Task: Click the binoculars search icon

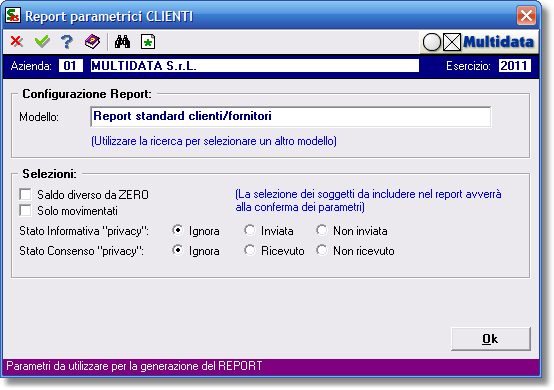Action: (122, 42)
